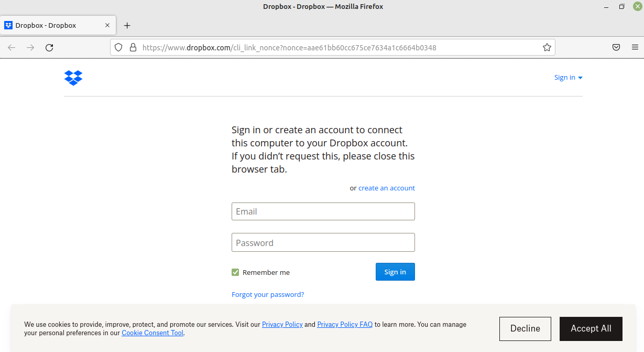Close the Dropbox tab

107,25
